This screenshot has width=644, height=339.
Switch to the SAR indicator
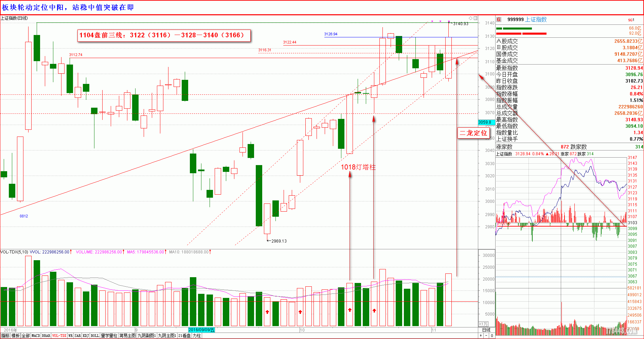[x=78, y=336]
